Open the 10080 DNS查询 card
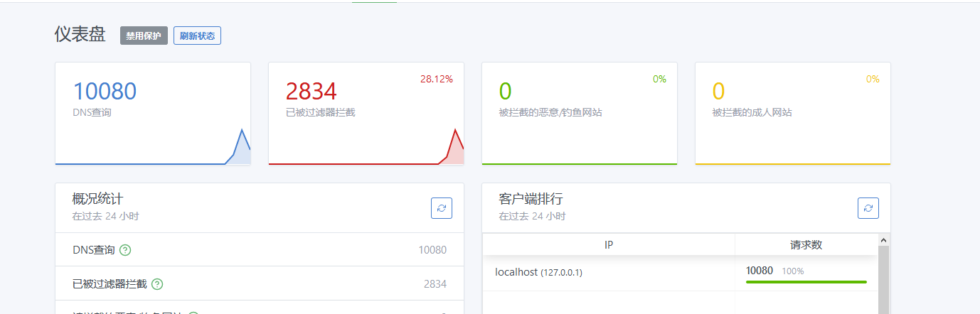Screen dimensions: 980x314 (x=153, y=114)
